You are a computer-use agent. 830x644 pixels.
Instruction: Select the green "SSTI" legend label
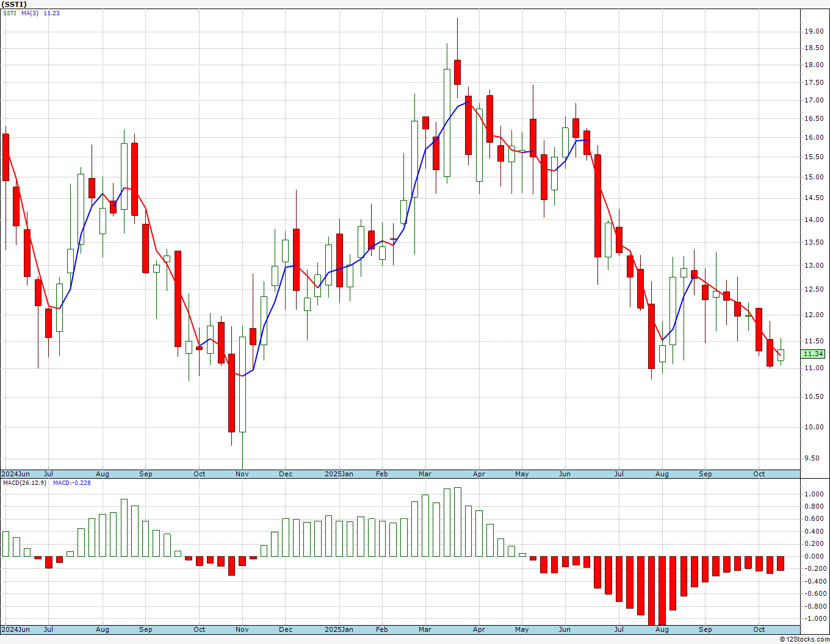10,13
